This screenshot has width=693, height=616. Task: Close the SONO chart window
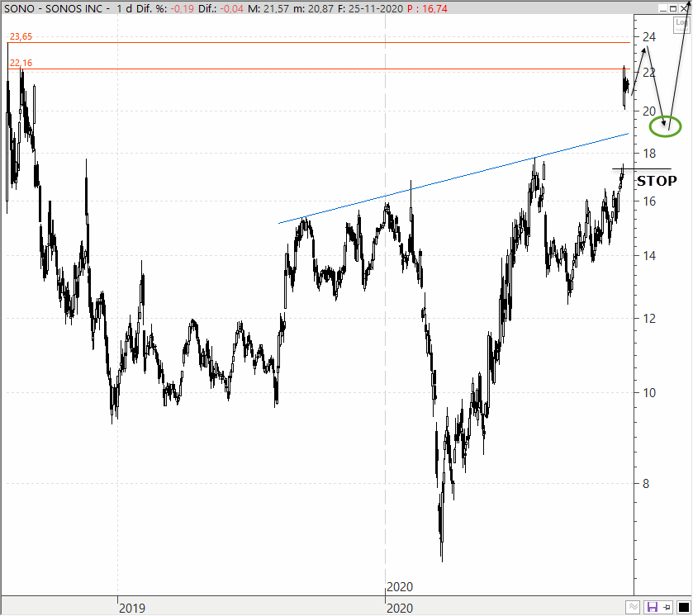pyautogui.click(x=683, y=9)
